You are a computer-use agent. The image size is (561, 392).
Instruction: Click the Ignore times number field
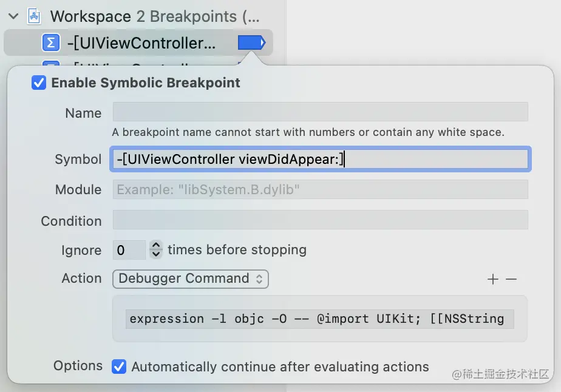coord(129,249)
